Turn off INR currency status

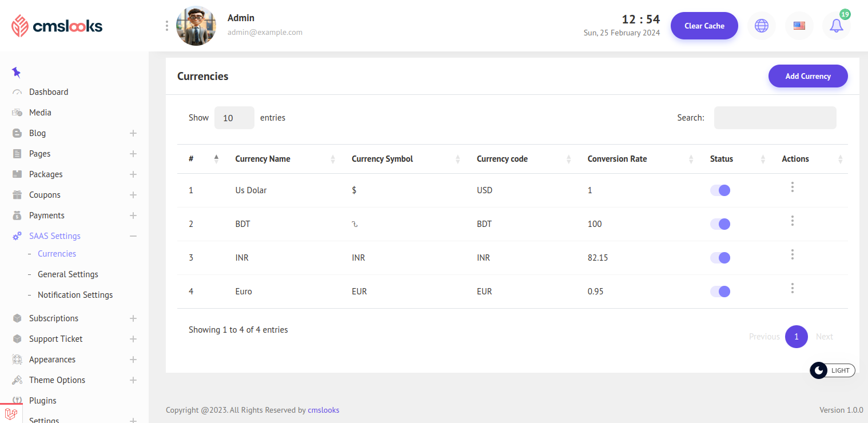click(720, 258)
